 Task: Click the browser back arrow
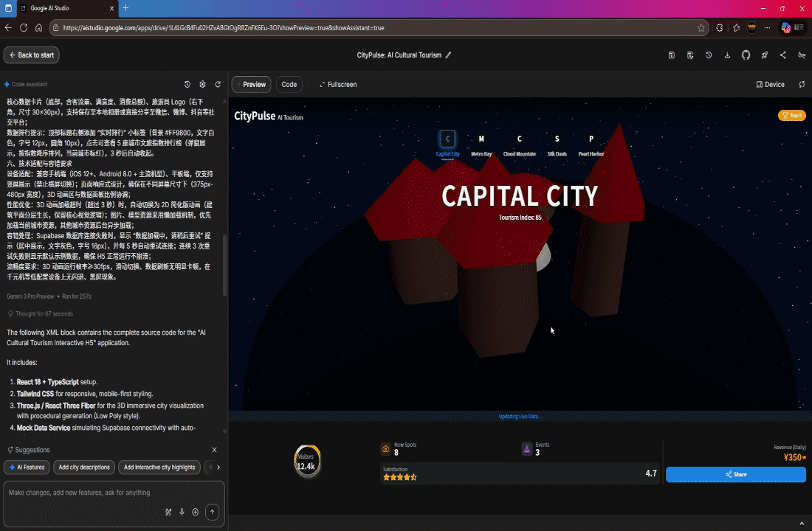[8, 28]
